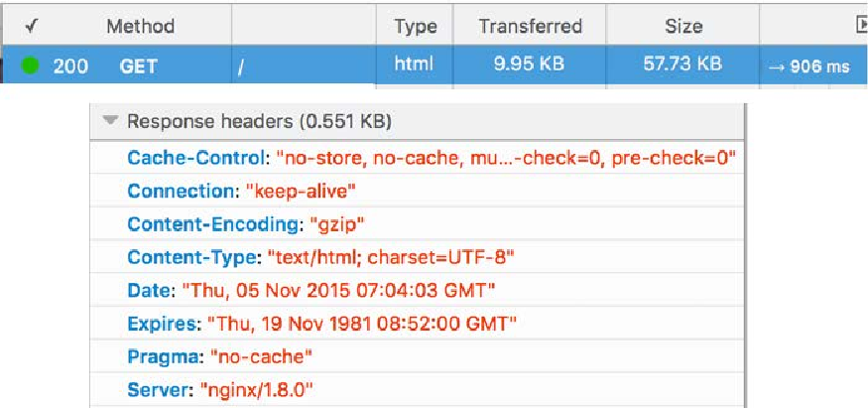Image resolution: width=868 pixels, height=408 pixels.
Task: Click the 57.73 KB size cell
Action: coord(682,65)
